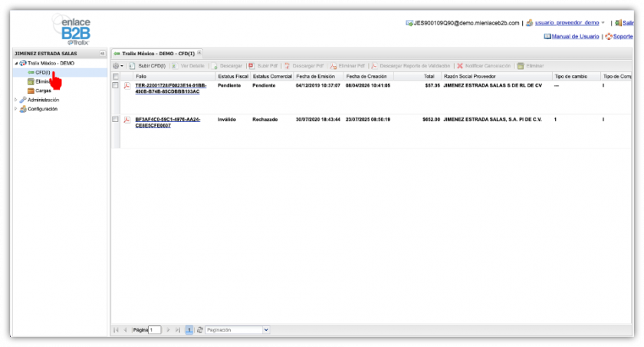Tick the checkbox for the TER-22001728 invoice row

click(x=116, y=85)
